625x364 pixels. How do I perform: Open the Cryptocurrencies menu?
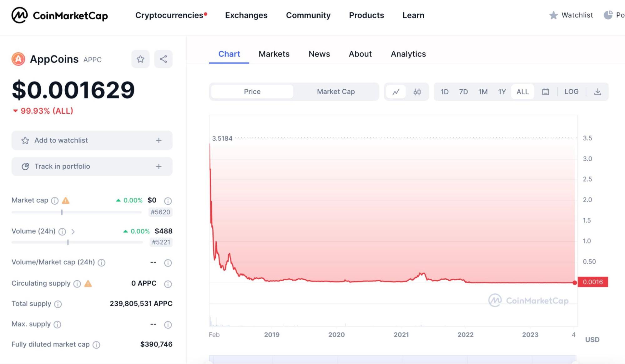point(169,15)
